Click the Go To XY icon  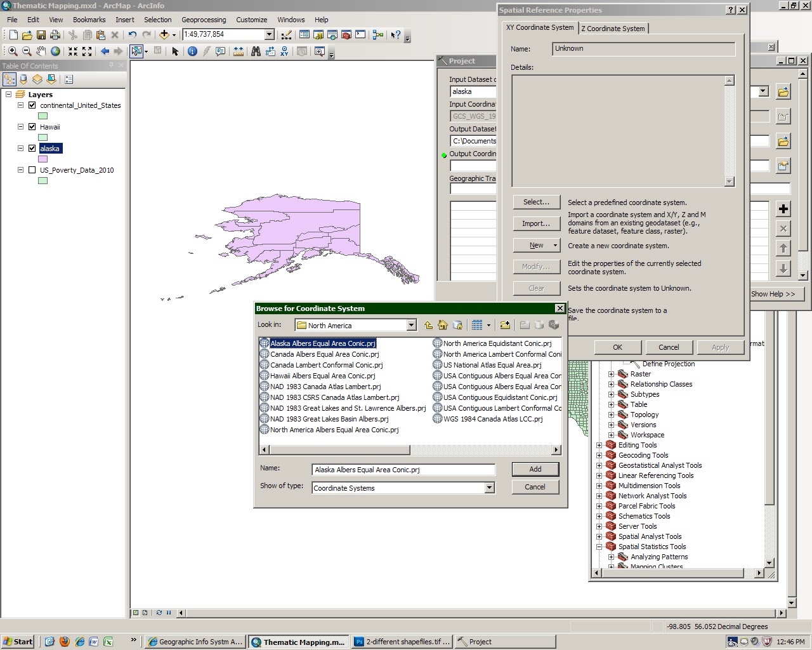[284, 51]
